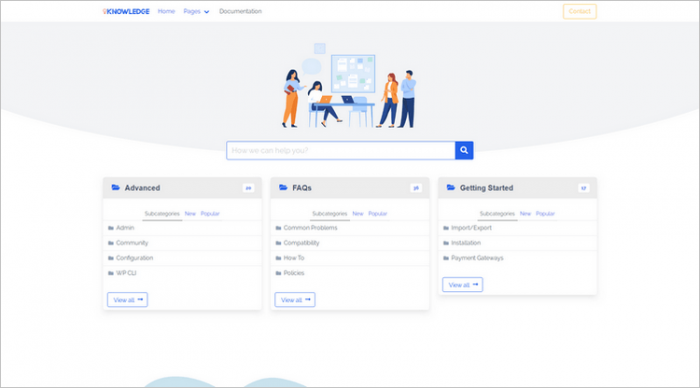Click the Knowledge logo
The width and height of the screenshot is (700, 388).
point(126,12)
